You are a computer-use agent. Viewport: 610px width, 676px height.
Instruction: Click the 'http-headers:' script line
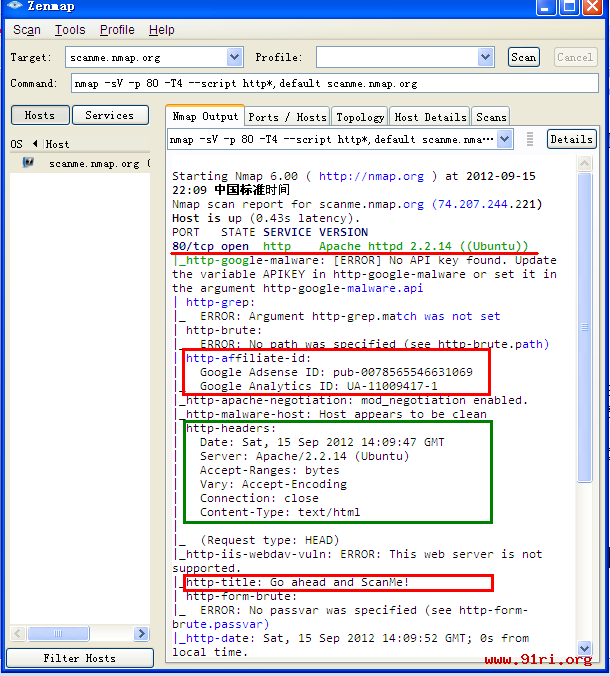[231, 428]
